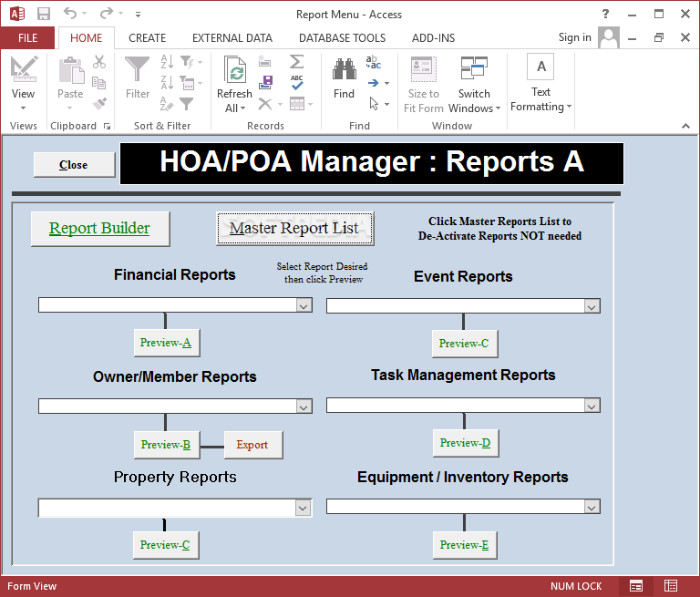The width and height of the screenshot is (700, 597).
Task: Expand the Event Reports dropdown
Action: click(592, 307)
